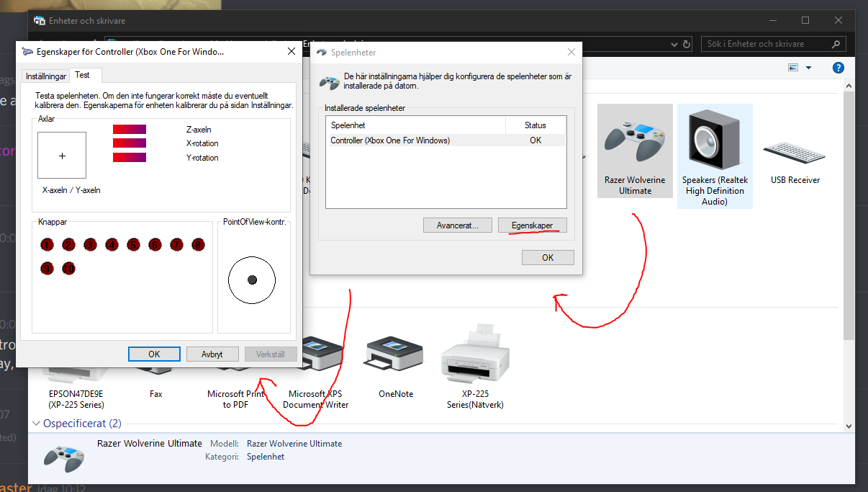Click the Fax printer label
The width and height of the screenshot is (868, 492).
(x=156, y=394)
